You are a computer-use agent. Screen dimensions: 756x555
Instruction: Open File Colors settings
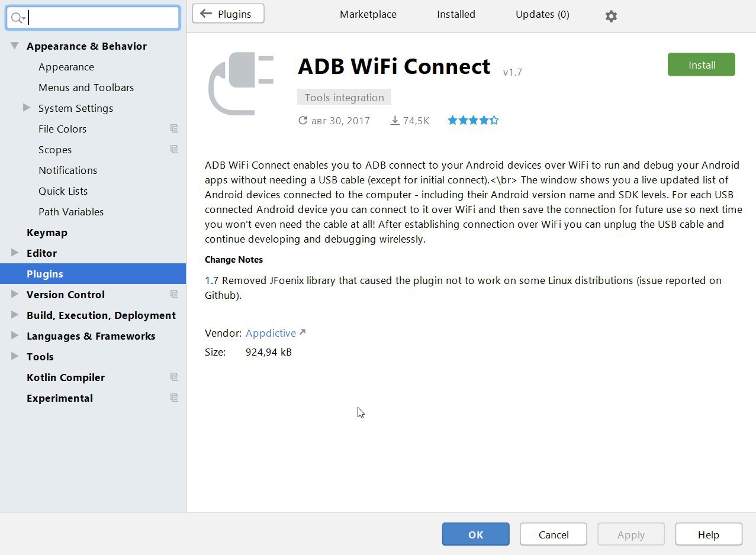tap(63, 129)
